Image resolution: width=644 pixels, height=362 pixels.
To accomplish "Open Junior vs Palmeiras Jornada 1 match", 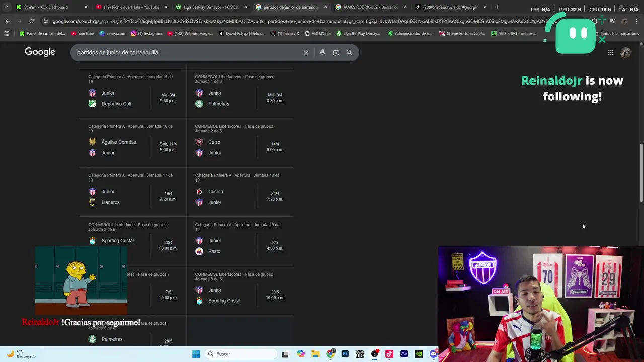I will 240,94.
